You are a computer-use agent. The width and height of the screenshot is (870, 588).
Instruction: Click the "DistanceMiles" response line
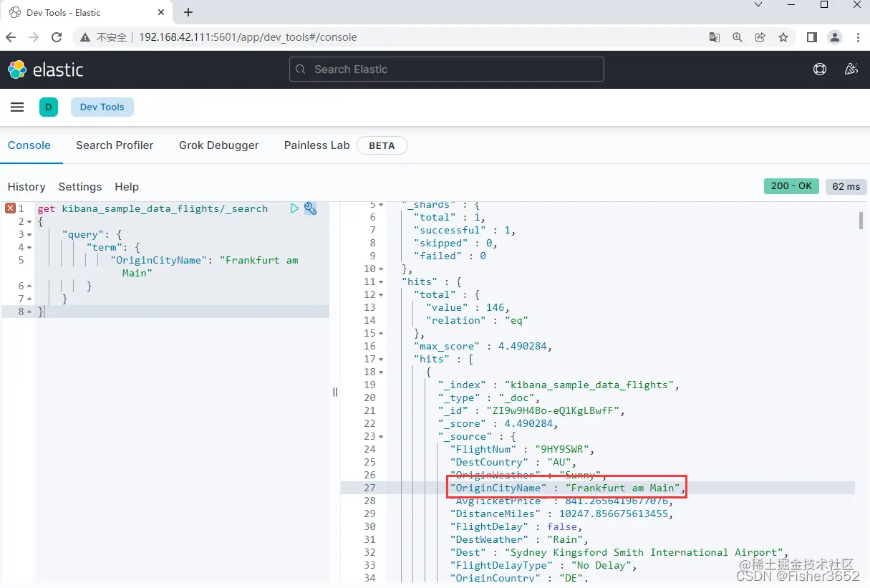(562, 514)
